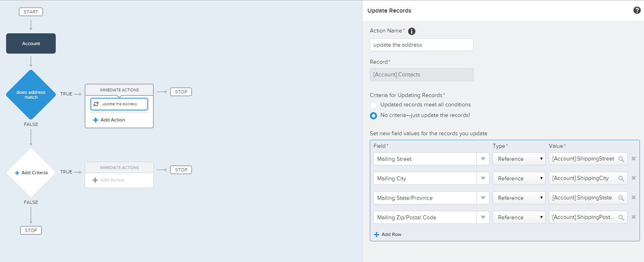The width and height of the screenshot is (644, 262).
Task: Open Type dropdown for Mailing City row
Action: click(x=519, y=179)
